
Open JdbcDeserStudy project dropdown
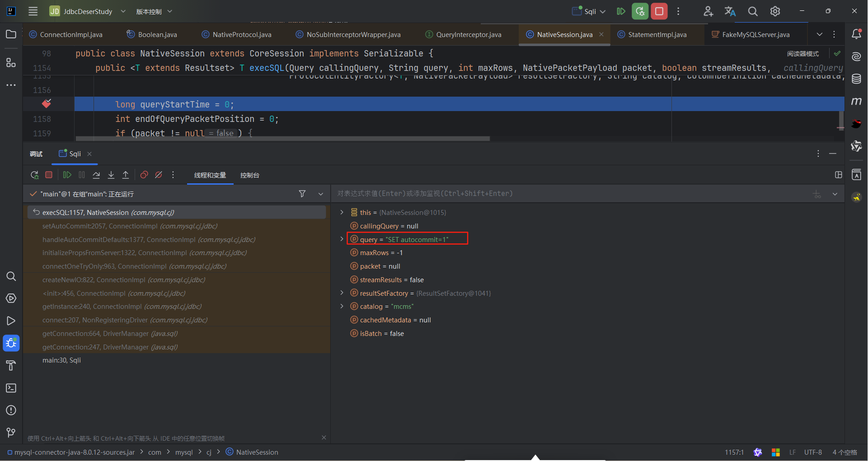(x=88, y=11)
